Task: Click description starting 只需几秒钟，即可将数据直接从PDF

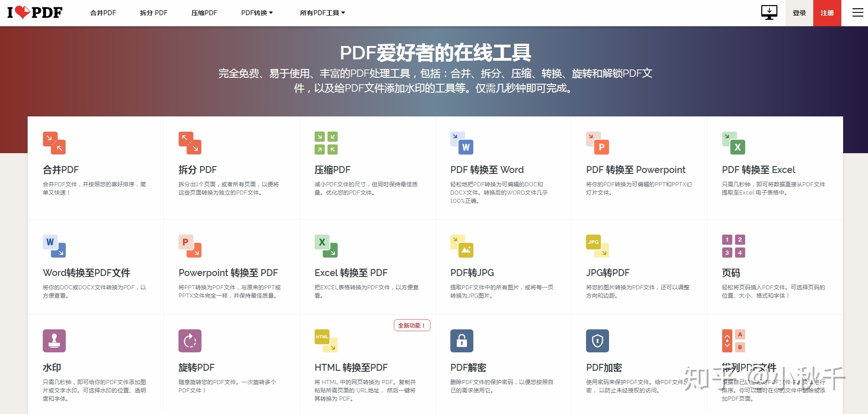Action: pyautogui.click(x=774, y=188)
